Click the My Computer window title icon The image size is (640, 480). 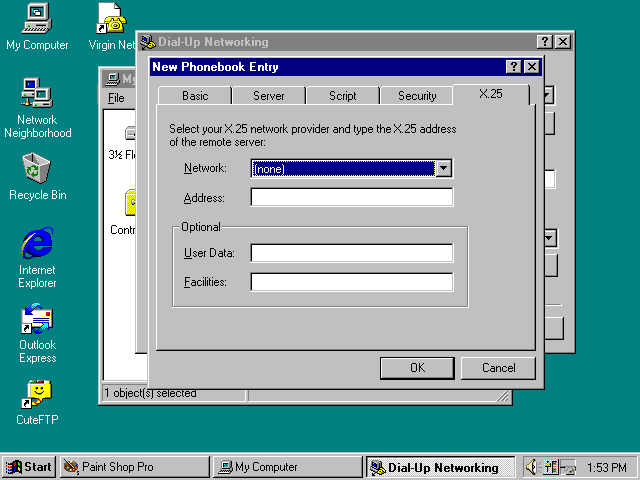pos(112,78)
